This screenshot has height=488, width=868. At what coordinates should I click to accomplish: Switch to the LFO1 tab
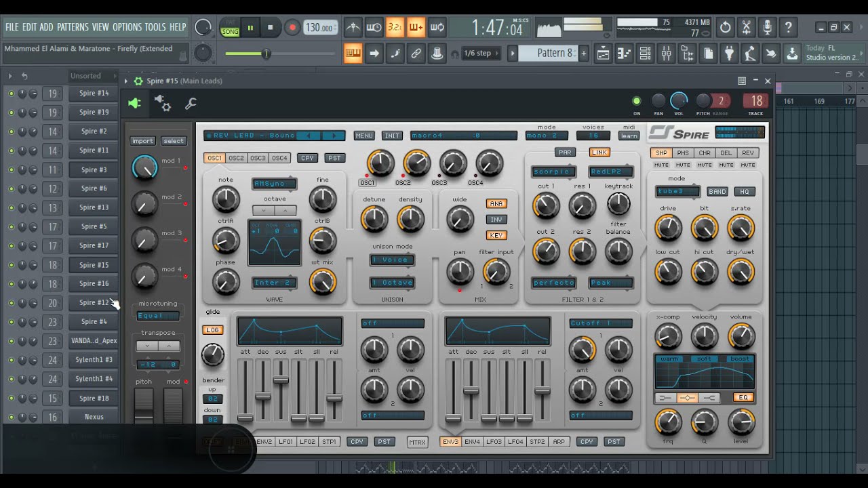click(285, 442)
